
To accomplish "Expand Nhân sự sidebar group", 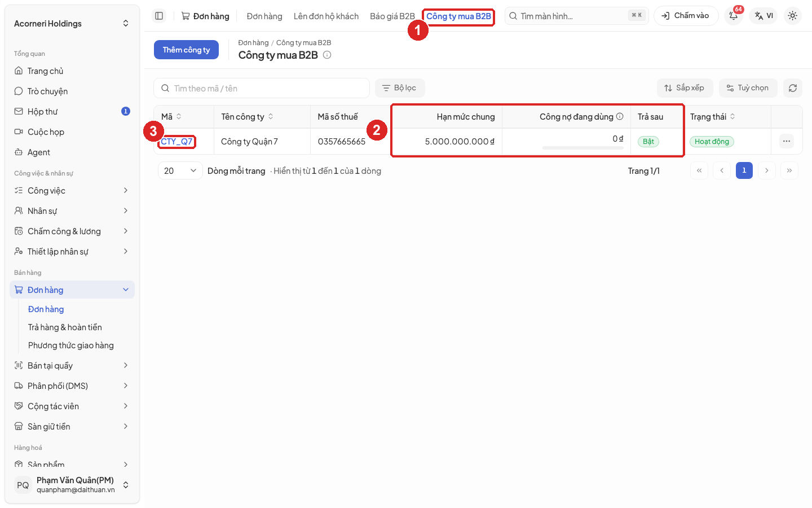I will (72, 211).
